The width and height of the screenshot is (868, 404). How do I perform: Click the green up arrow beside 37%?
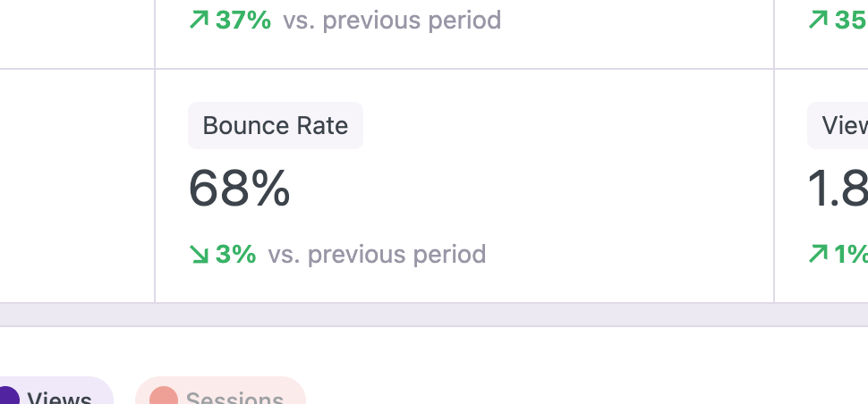pos(199,20)
